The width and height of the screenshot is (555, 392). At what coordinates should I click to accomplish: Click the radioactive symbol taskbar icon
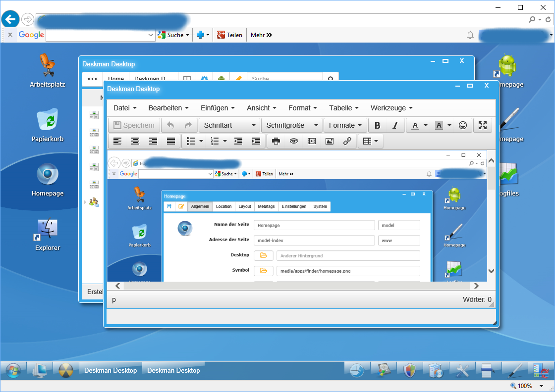[x=66, y=370]
